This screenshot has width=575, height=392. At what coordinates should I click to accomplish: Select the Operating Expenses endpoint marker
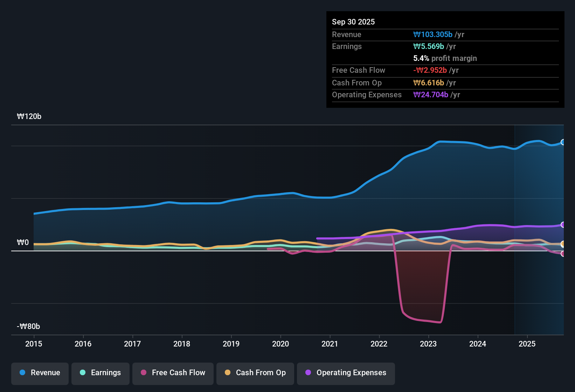coord(563,225)
